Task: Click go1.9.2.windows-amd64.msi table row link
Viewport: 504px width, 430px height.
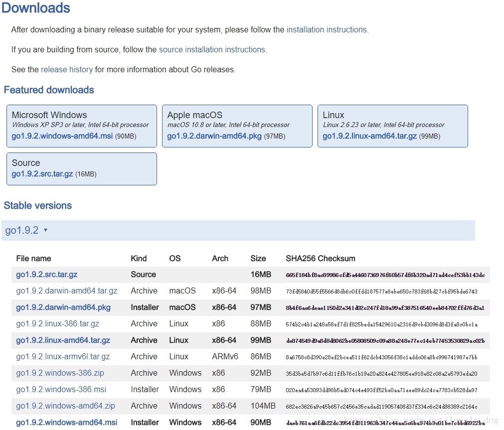Action: tap(66, 422)
